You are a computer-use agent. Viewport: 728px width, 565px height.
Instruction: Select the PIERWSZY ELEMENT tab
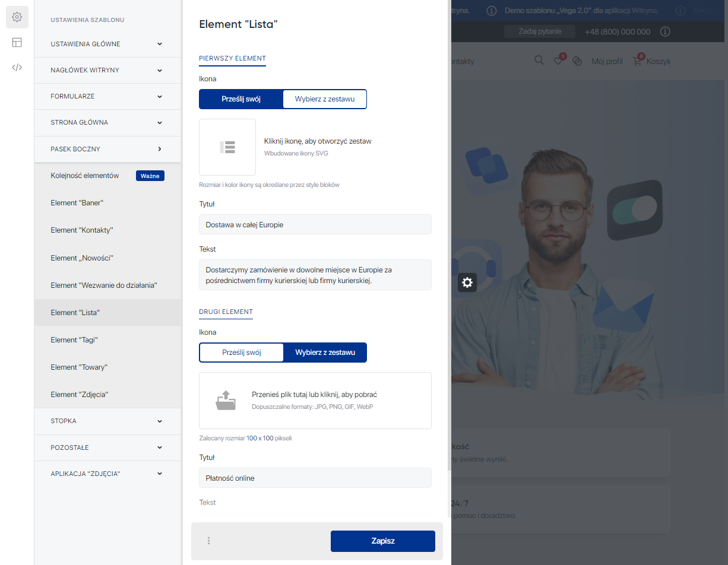(x=232, y=59)
